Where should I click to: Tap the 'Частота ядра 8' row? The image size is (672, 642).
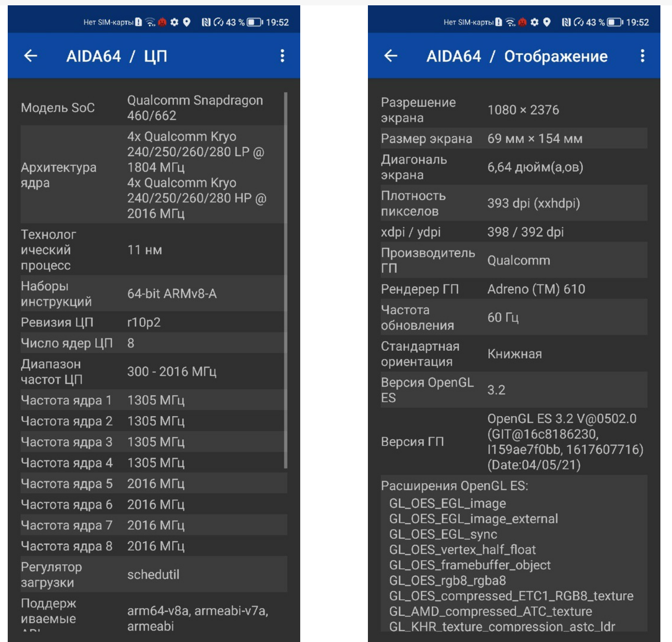[x=154, y=545]
